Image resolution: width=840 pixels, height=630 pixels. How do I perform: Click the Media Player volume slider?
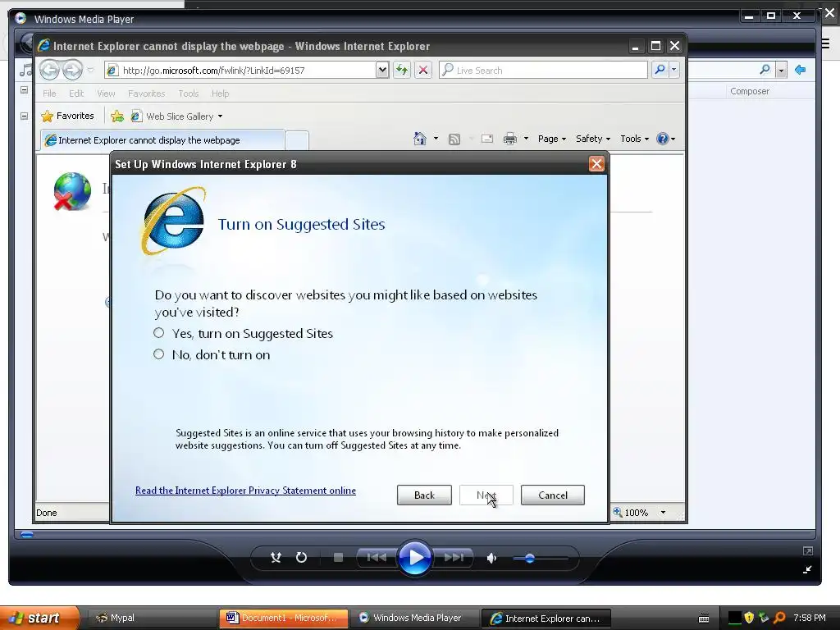pyautogui.click(x=540, y=558)
